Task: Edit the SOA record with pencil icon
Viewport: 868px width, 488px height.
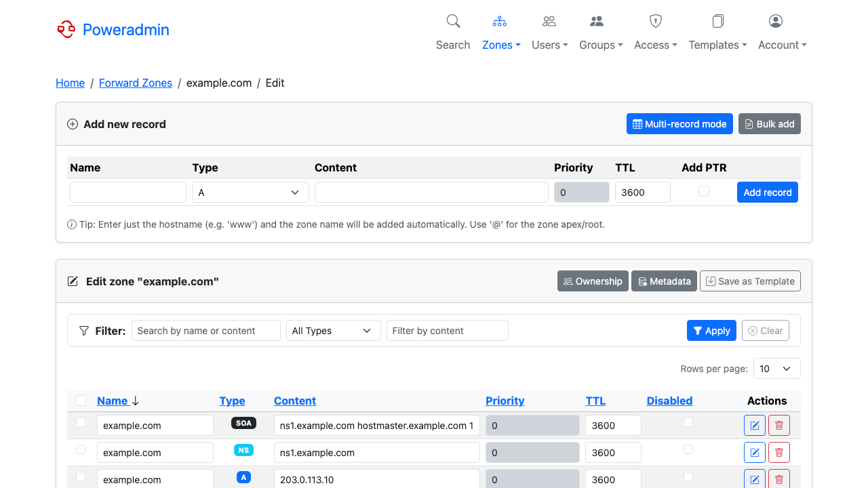Action: (x=755, y=426)
